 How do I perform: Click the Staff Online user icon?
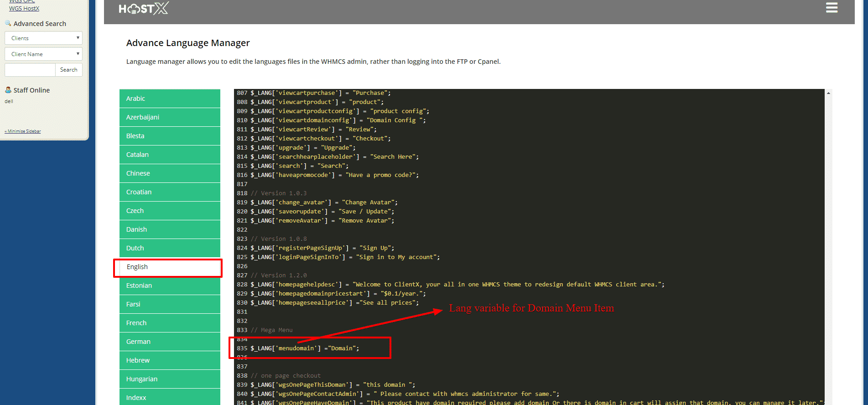pos(8,90)
